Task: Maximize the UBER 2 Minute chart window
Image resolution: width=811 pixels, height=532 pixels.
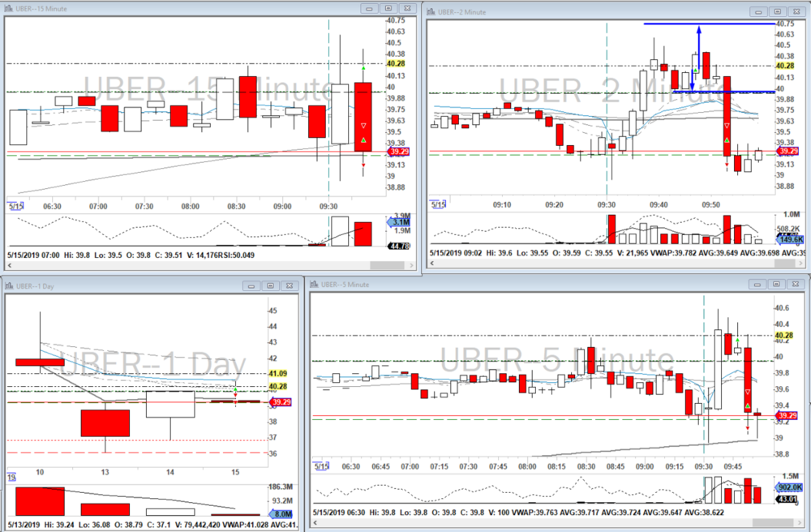Action: coord(777,11)
